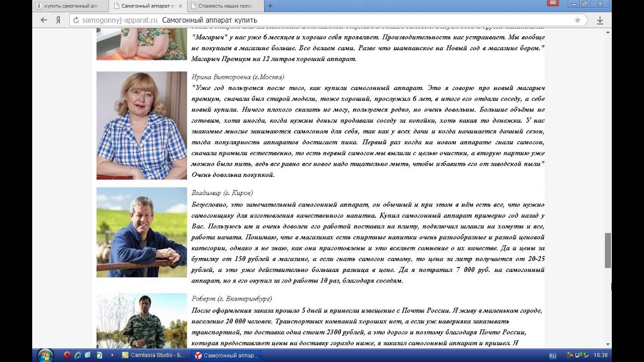644x362 pixels.
Task: Launch Internet Explorer from quick launch
Action: click(78, 355)
